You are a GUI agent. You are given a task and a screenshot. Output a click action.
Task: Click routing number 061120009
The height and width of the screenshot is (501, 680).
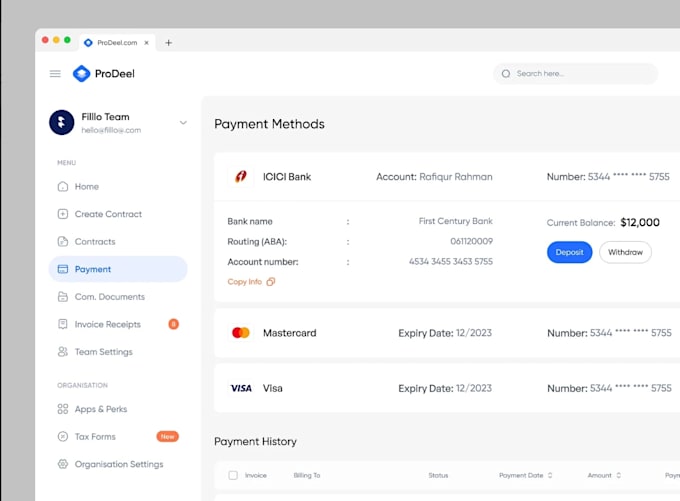pos(471,241)
